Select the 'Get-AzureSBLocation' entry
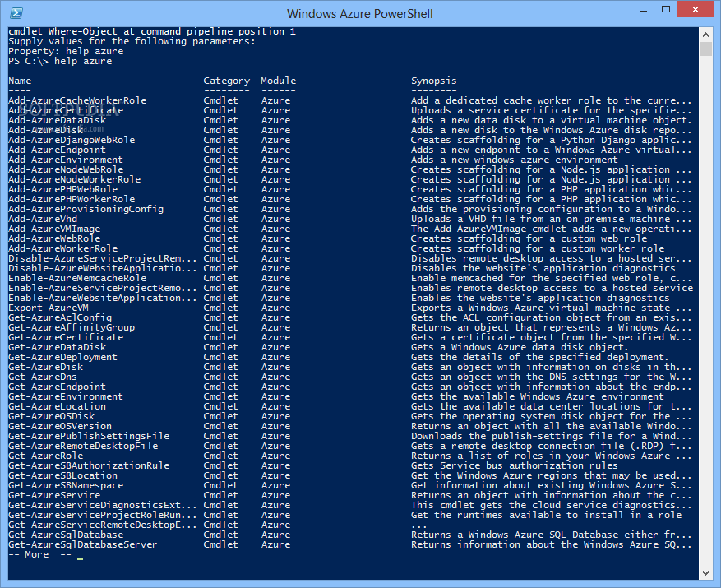Viewport: 721px width, 588px height. coord(63,476)
